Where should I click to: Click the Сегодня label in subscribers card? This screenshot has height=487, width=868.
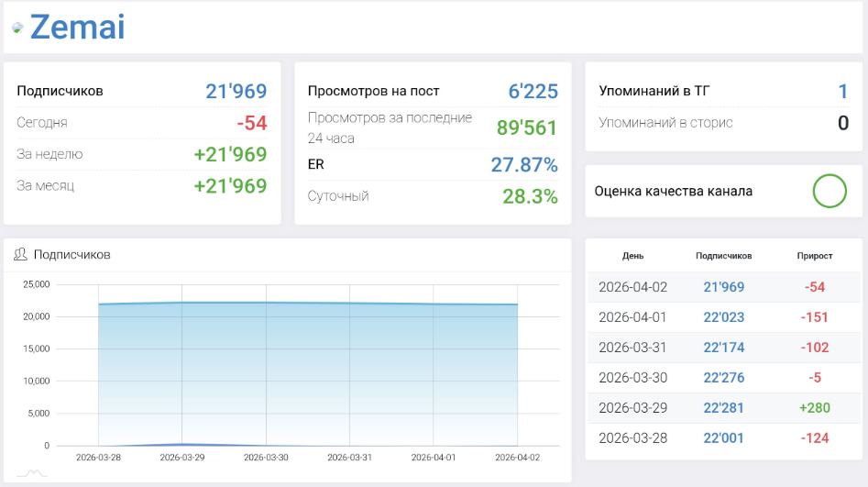42,123
